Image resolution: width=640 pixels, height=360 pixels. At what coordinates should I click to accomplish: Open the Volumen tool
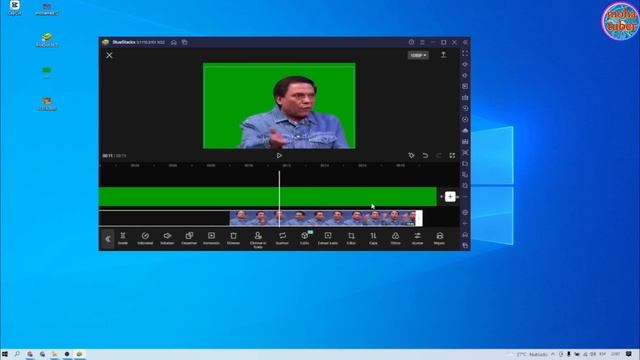tap(167, 238)
